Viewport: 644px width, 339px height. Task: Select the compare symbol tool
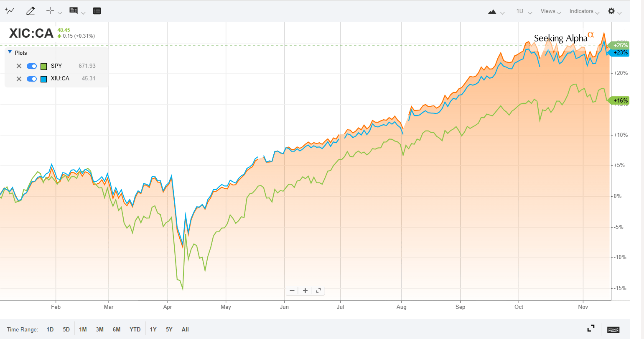tap(10, 11)
